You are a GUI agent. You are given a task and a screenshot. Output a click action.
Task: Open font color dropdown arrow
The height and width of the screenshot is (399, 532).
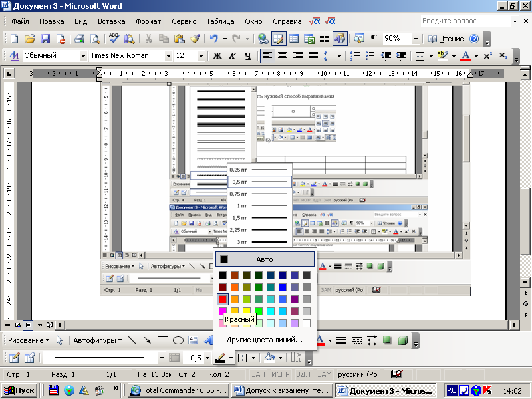point(476,56)
